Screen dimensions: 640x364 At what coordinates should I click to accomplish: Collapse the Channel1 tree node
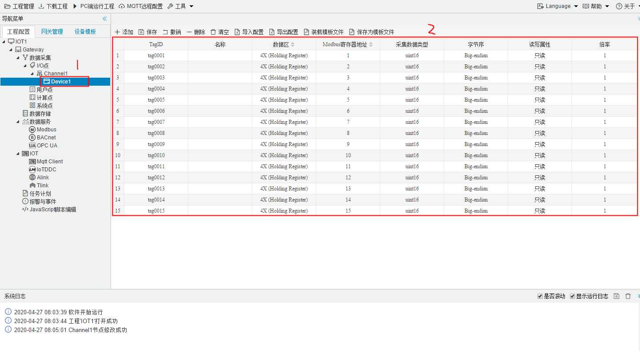click(x=32, y=74)
